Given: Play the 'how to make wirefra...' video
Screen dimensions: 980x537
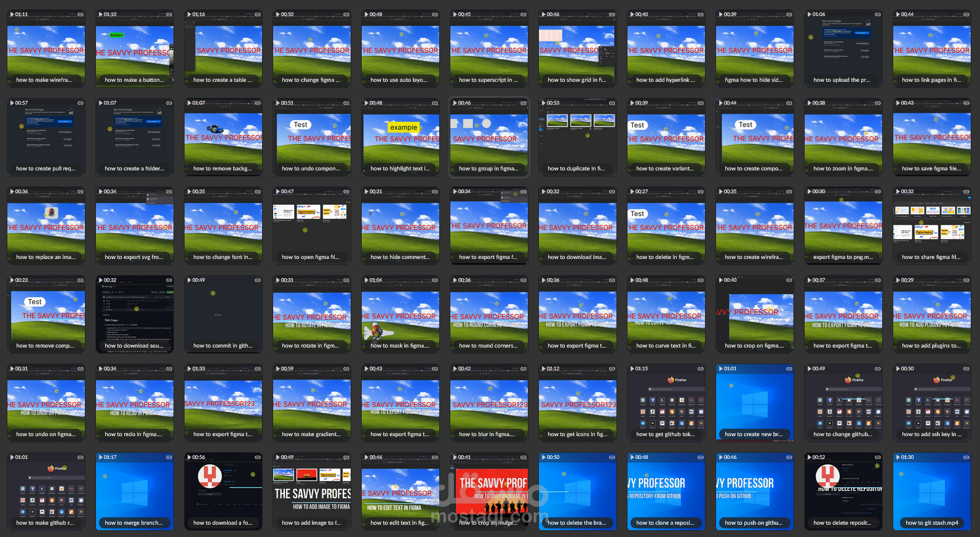Looking at the screenshot, I should (12, 14).
